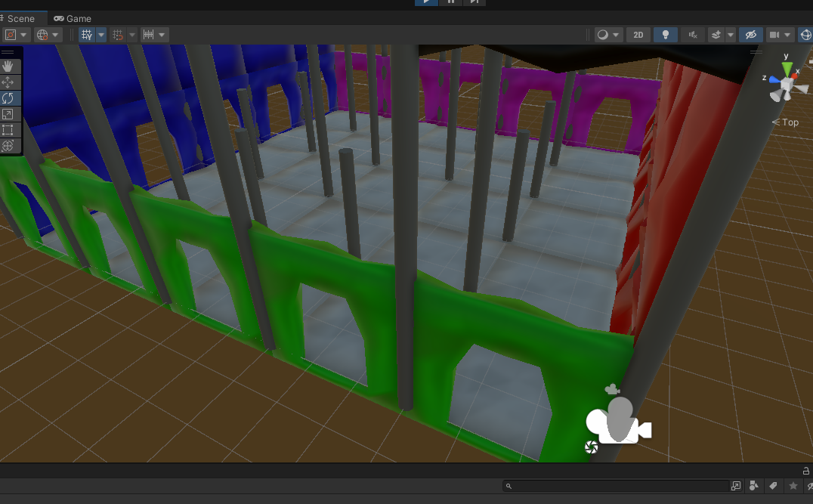The image size is (813, 504).
Task: Switch to the Game tab
Action: click(73, 18)
